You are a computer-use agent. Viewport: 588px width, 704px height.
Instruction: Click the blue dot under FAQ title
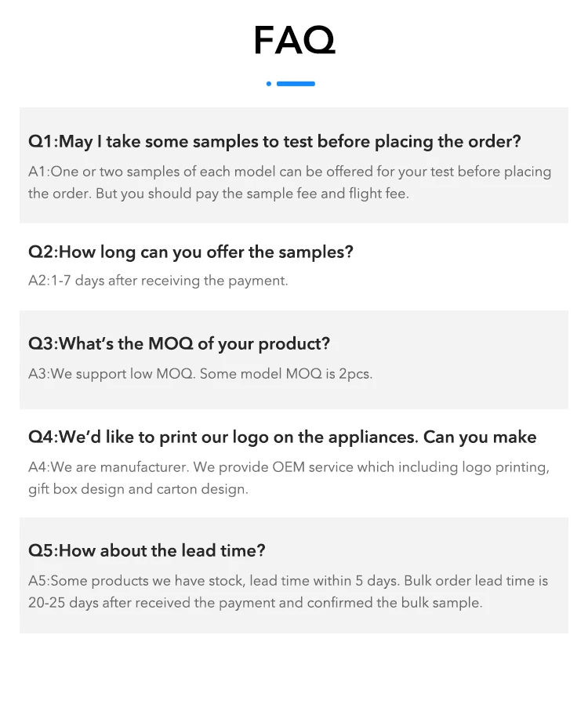pos(269,84)
